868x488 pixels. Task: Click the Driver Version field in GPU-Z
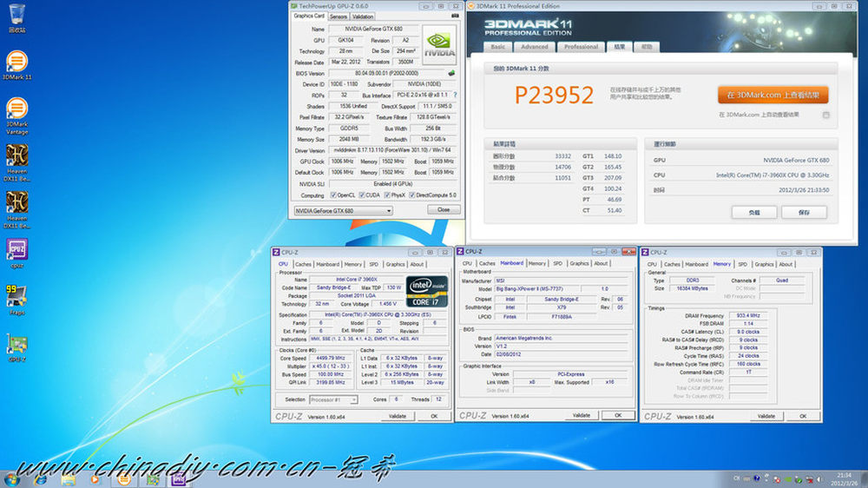coord(392,150)
